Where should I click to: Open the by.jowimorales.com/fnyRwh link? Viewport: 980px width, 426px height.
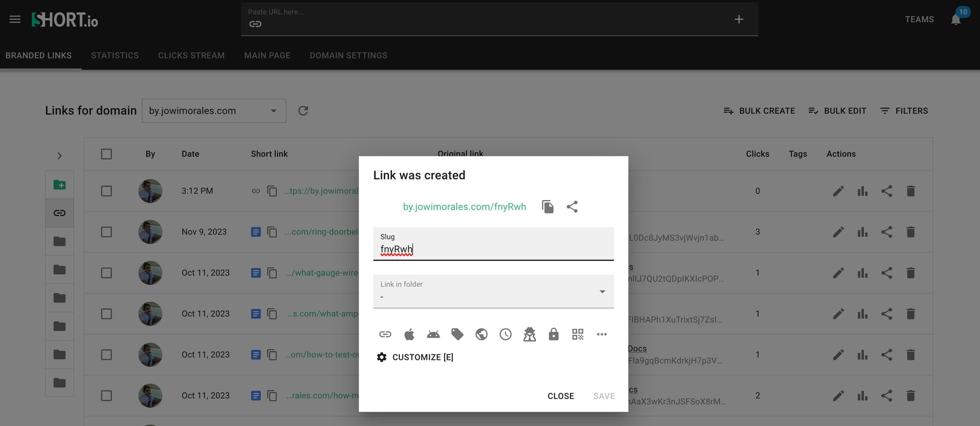pyautogui.click(x=465, y=207)
